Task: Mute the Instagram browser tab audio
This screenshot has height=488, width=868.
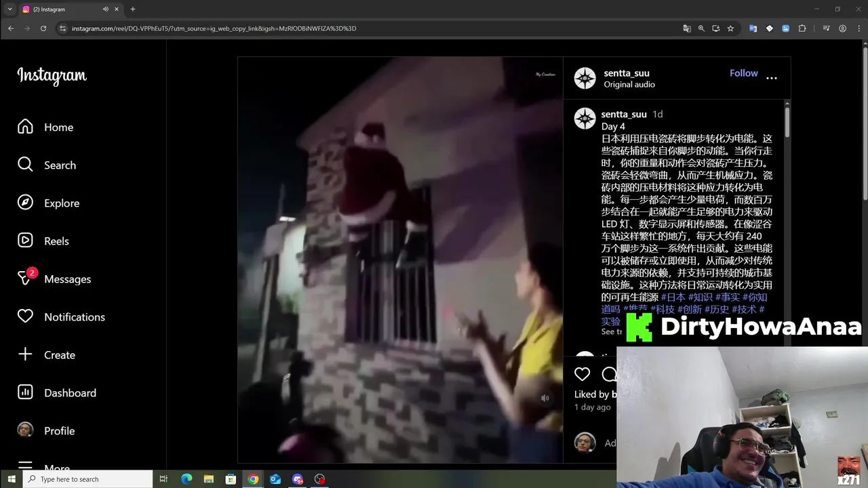Action: tap(106, 9)
